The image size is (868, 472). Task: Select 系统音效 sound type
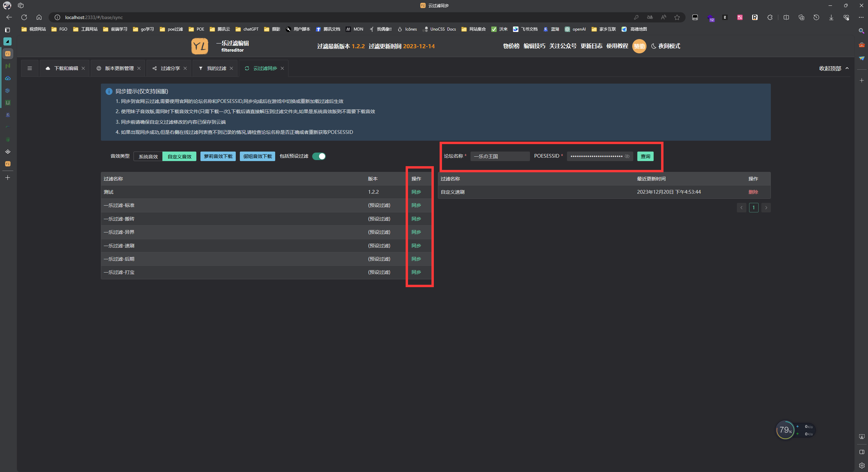pos(148,156)
